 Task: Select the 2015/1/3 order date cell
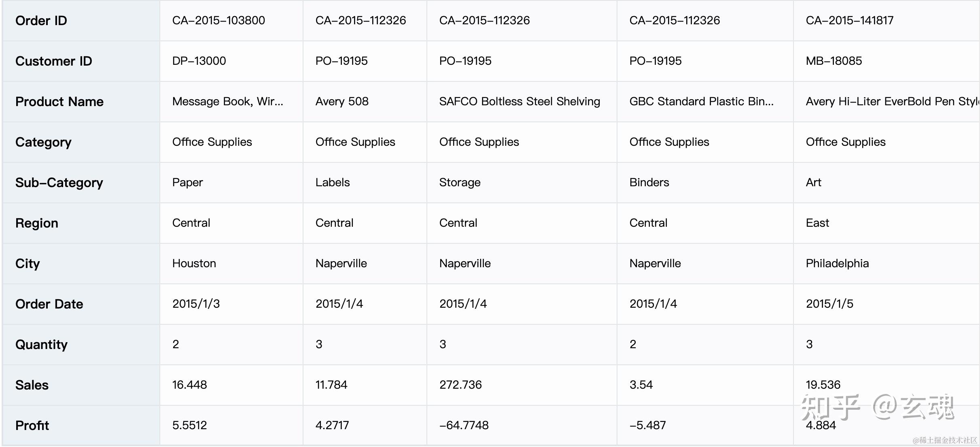click(x=196, y=304)
